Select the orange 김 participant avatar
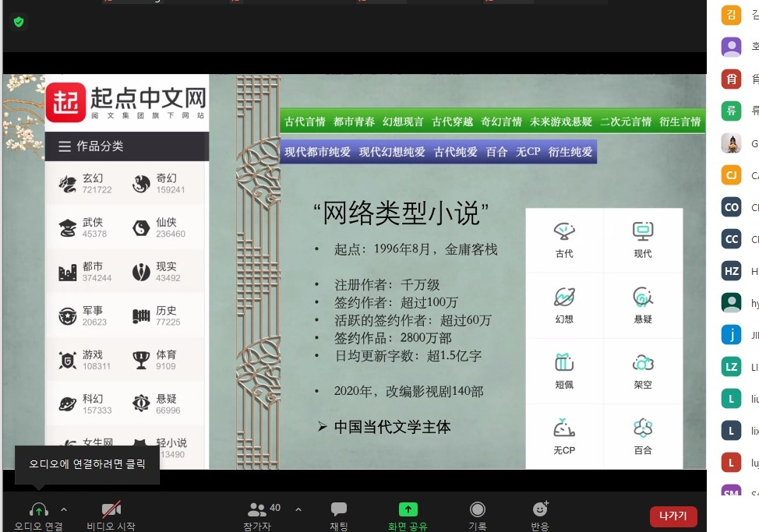759x532 pixels. pos(731,15)
